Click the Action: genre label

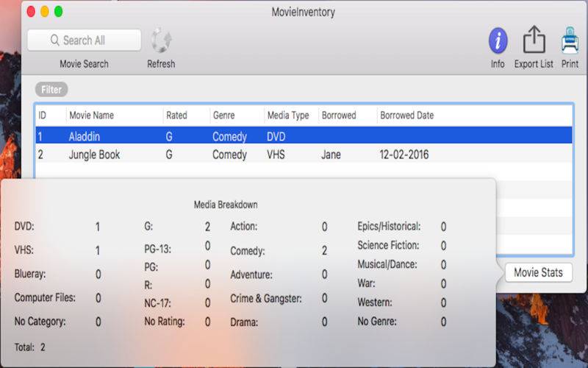click(244, 227)
